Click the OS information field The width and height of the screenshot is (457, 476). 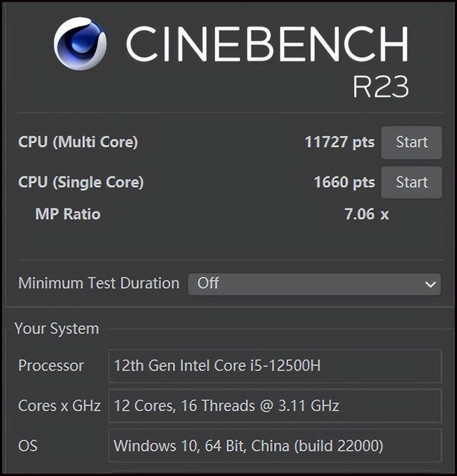[275, 447]
